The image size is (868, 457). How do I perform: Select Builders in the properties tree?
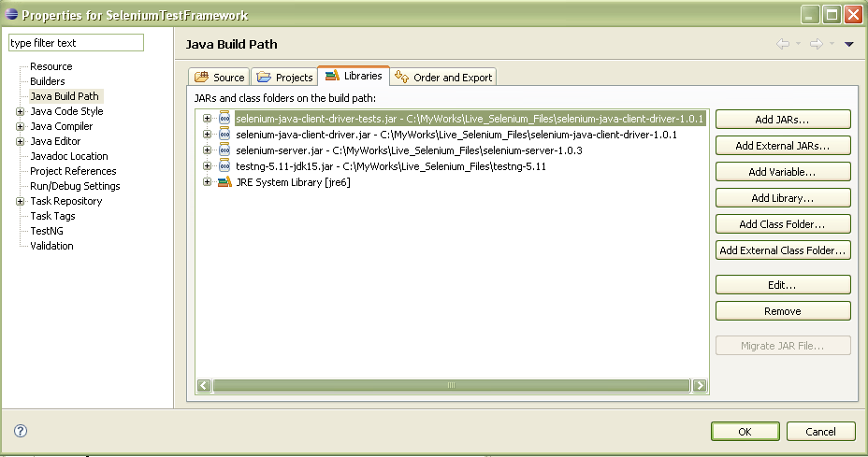[47, 81]
